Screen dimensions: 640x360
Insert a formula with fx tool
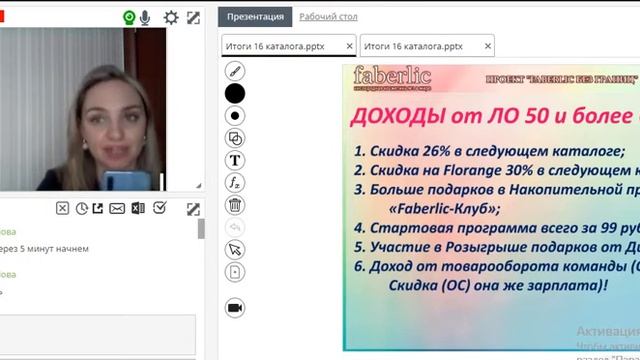click(x=235, y=182)
